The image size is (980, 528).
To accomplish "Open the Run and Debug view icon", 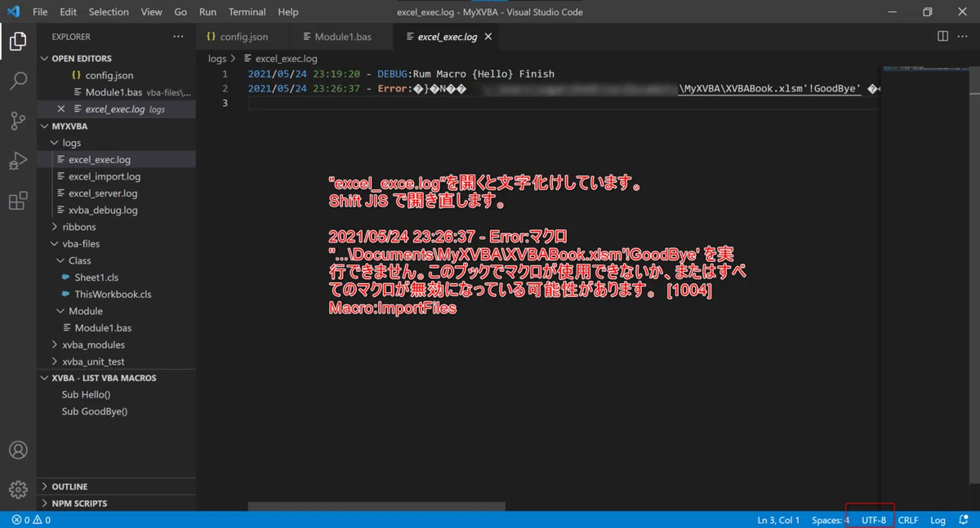I will [18, 161].
